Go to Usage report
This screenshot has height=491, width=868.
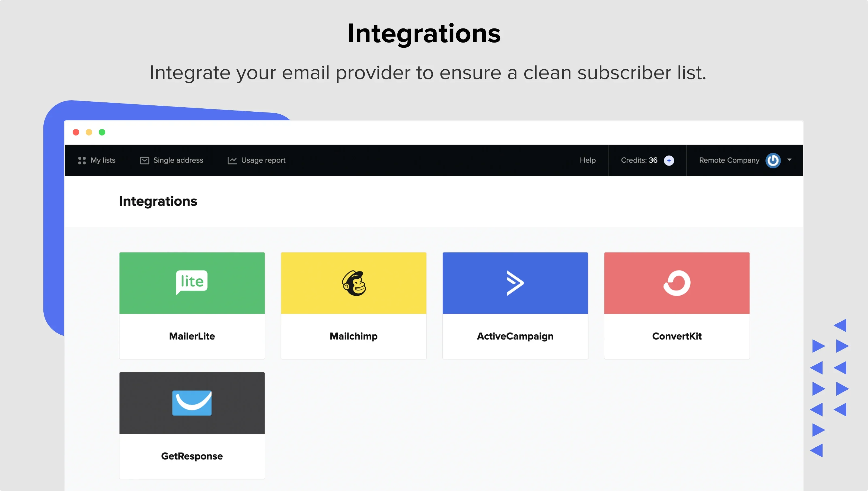[x=263, y=160]
